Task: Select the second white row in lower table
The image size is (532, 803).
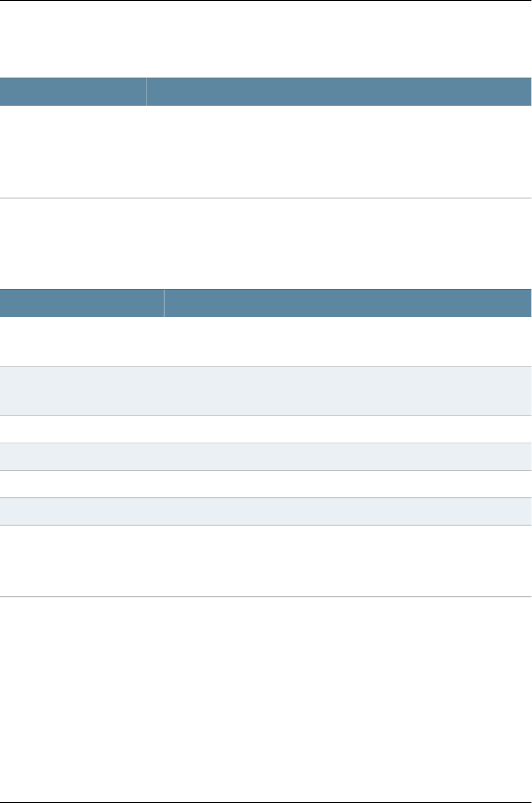Action: coord(266,429)
